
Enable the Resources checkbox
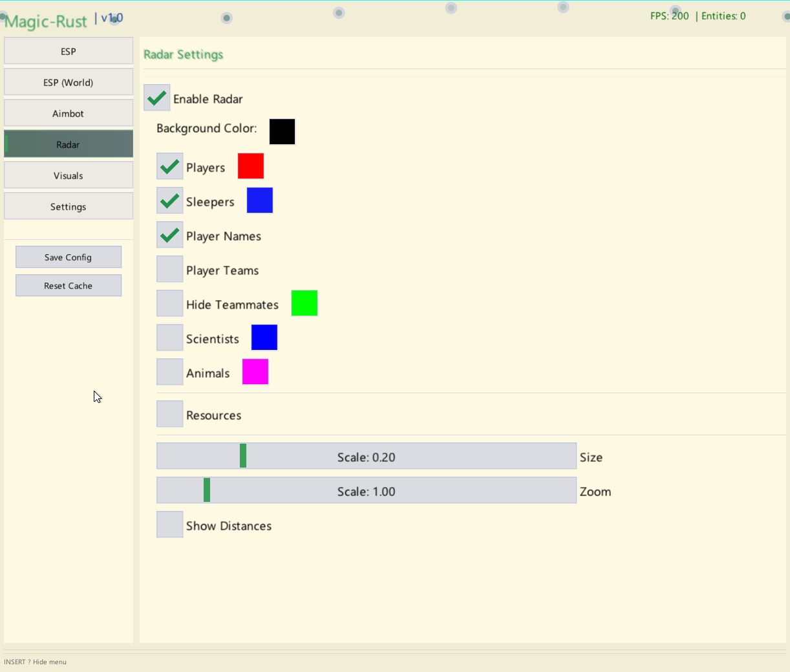click(x=169, y=413)
